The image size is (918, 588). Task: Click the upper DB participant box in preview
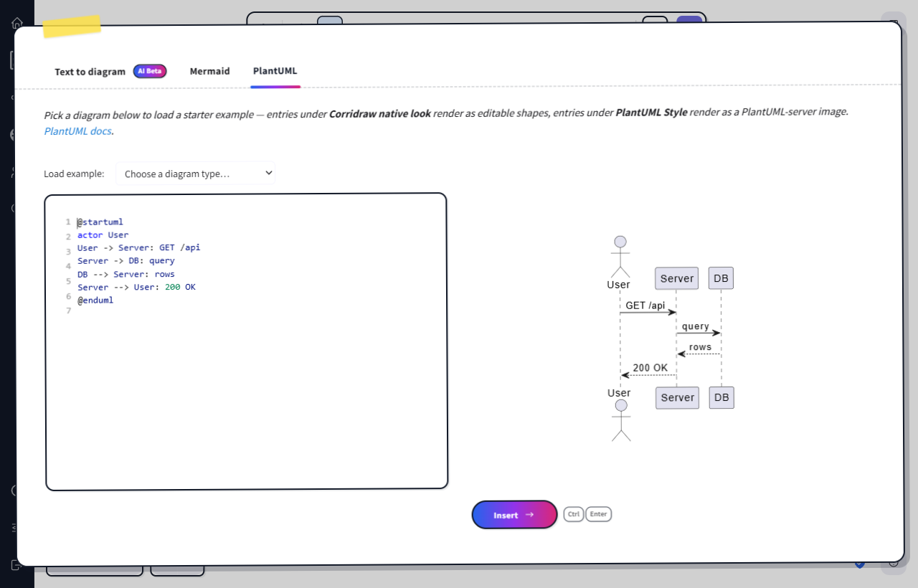tap(721, 278)
